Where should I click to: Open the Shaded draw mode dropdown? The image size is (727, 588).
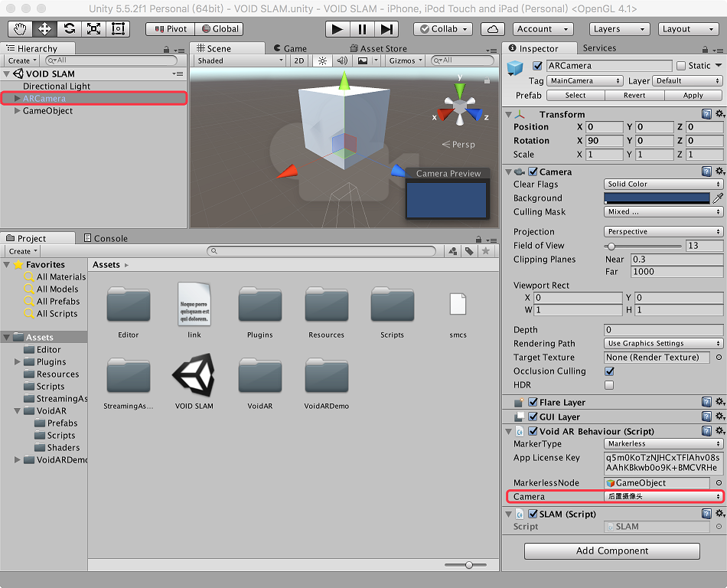point(240,60)
